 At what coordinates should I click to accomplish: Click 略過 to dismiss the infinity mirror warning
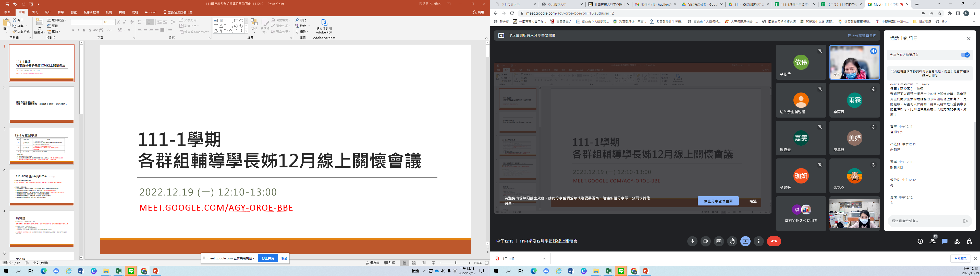pos(753,201)
